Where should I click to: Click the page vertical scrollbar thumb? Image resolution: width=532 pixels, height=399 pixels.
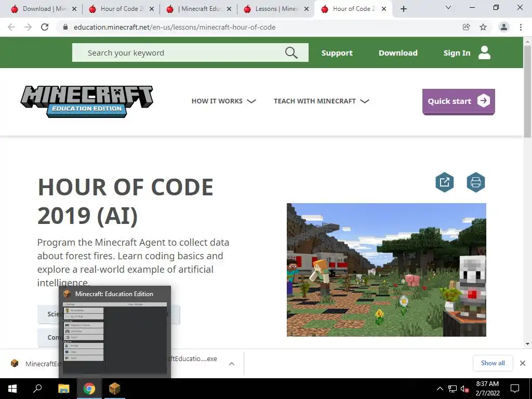click(x=527, y=91)
